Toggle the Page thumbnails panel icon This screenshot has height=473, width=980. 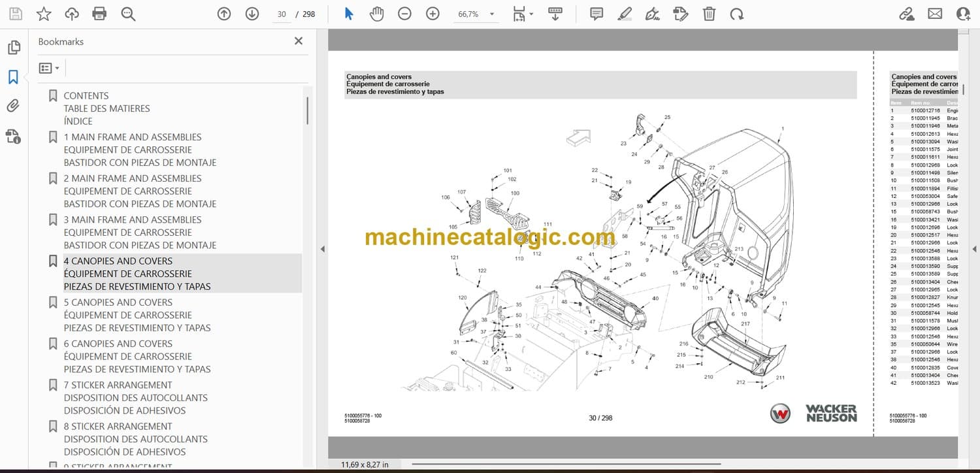[x=13, y=48]
